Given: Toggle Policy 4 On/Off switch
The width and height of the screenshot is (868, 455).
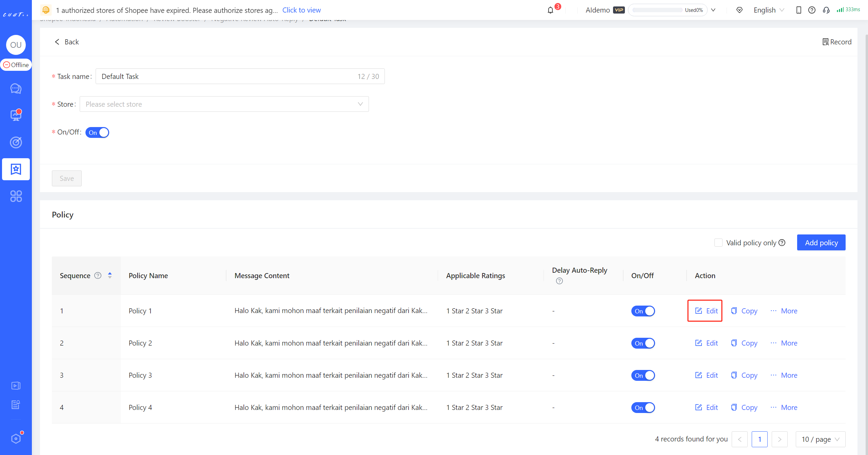Looking at the screenshot, I should pyautogui.click(x=643, y=408).
